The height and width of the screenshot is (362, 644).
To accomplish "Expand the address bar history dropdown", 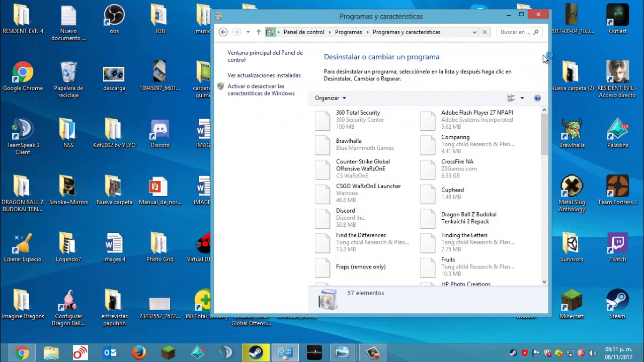I will (474, 32).
